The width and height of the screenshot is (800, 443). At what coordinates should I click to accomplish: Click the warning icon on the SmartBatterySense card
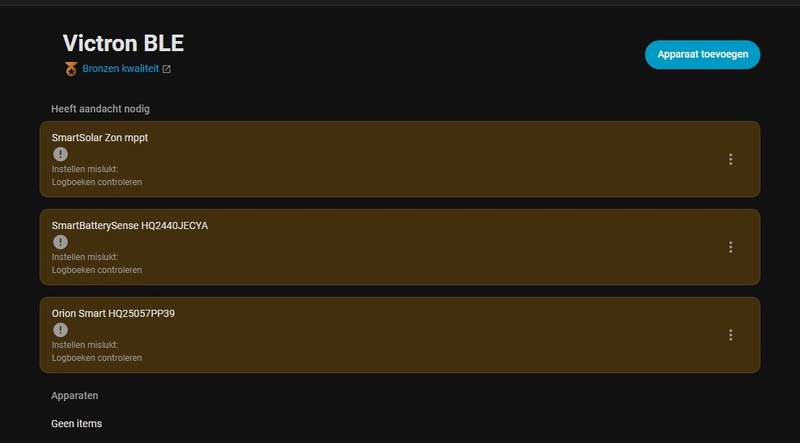click(60, 242)
